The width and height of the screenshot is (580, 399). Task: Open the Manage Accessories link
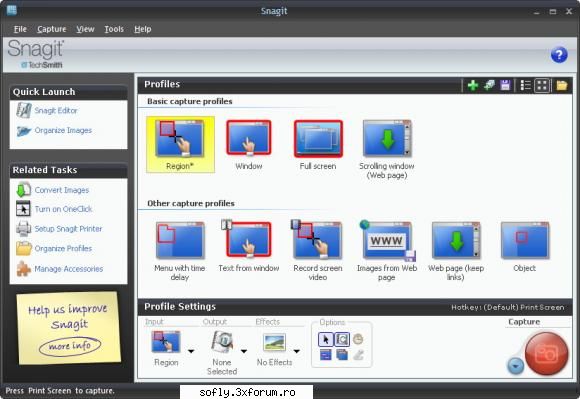click(x=68, y=268)
